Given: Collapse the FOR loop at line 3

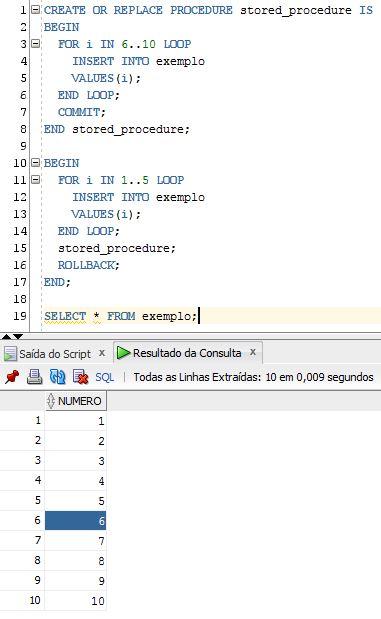Looking at the screenshot, I should (36, 43).
